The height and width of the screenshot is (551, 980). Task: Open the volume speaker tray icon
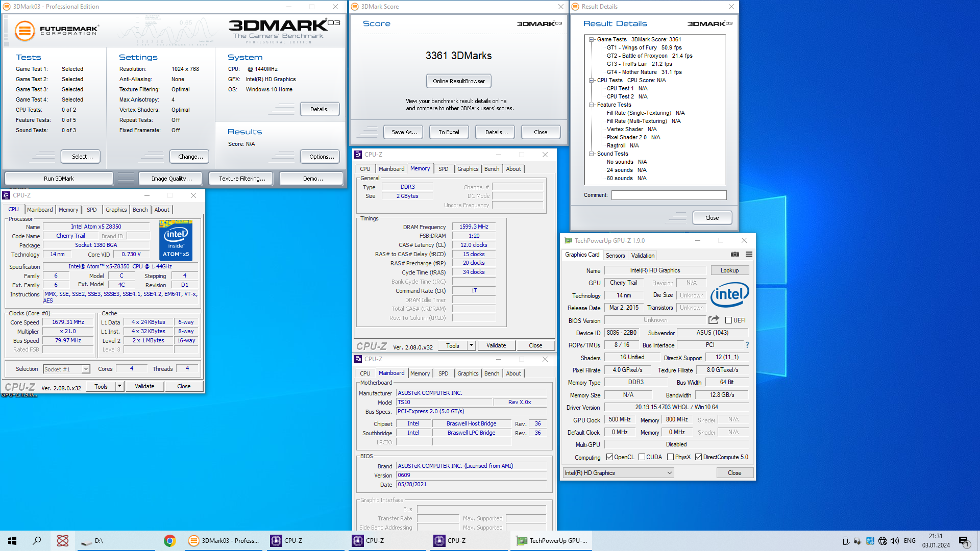(895, 541)
